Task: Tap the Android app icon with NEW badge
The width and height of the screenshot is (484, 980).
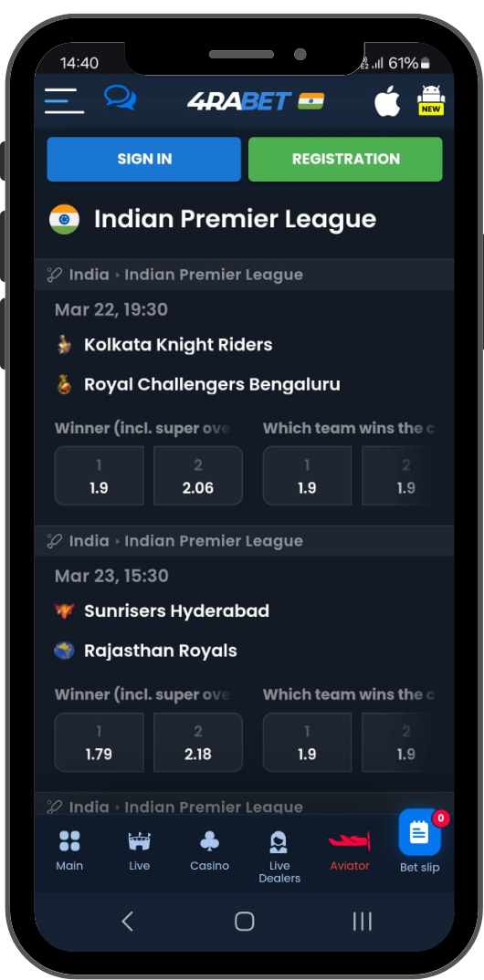Action: coord(431,100)
